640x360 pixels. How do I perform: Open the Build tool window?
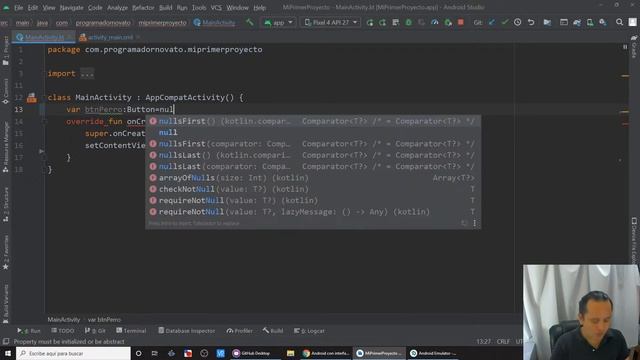click(273, 331)
